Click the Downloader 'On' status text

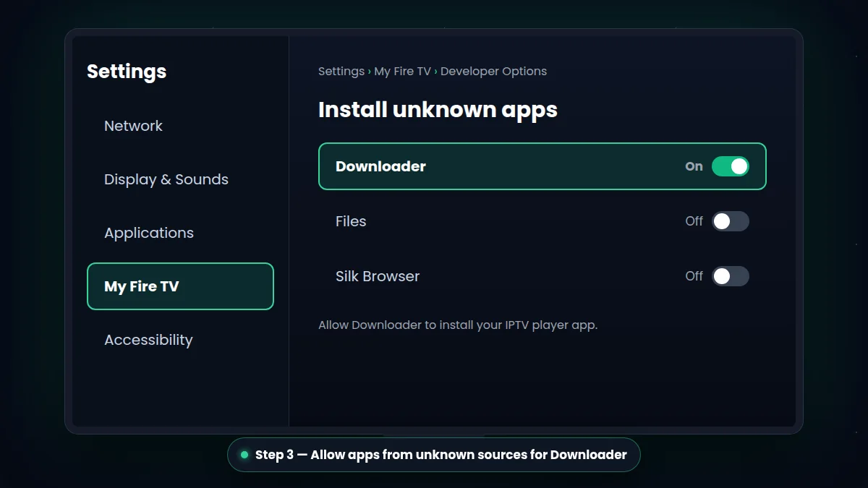tap(694, 166)
